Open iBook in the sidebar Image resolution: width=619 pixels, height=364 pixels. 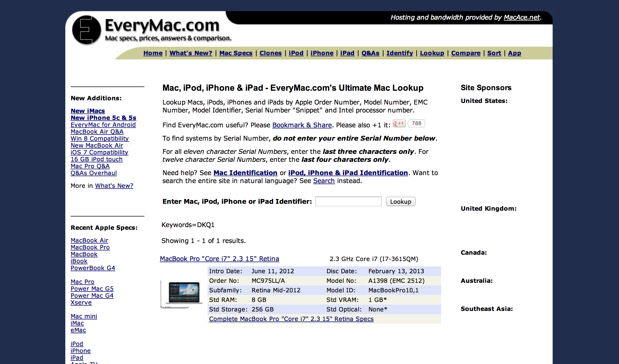[x=79, y=261]
